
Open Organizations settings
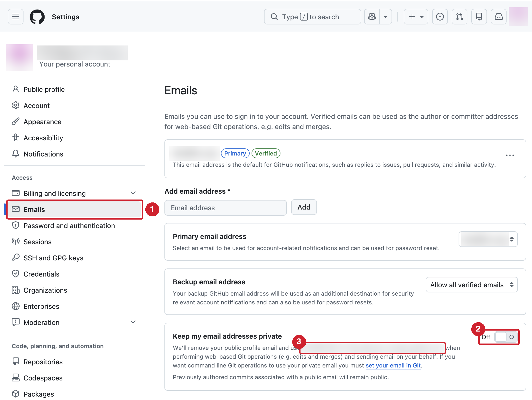45,290
